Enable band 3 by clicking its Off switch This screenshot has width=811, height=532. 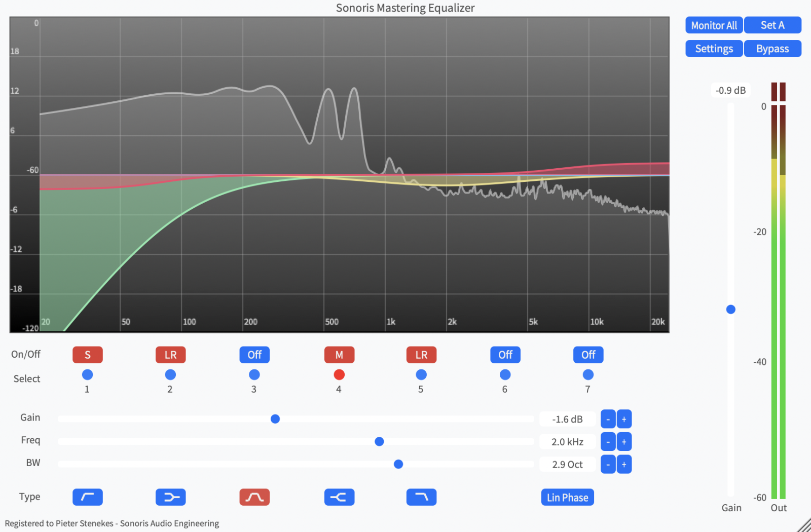pyautogui.click(x=254, y=355)
